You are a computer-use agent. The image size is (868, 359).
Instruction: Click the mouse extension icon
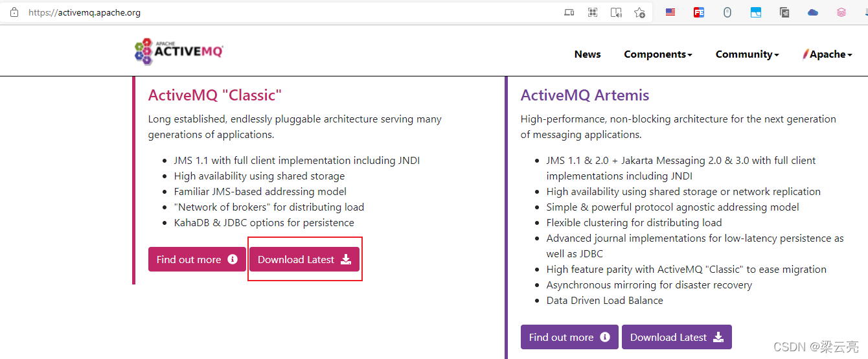pos(727,12)
